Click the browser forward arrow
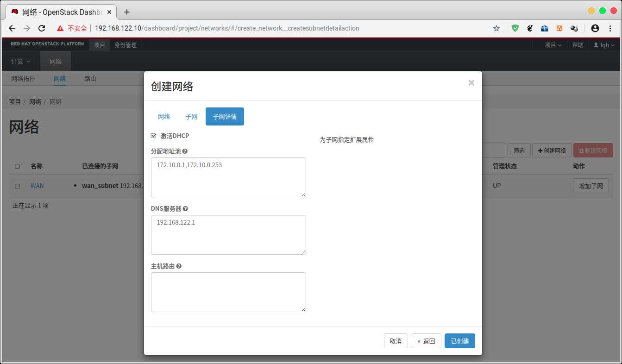Image resolution: width=622 pixels, height=364 pixels. click(27, 28)
